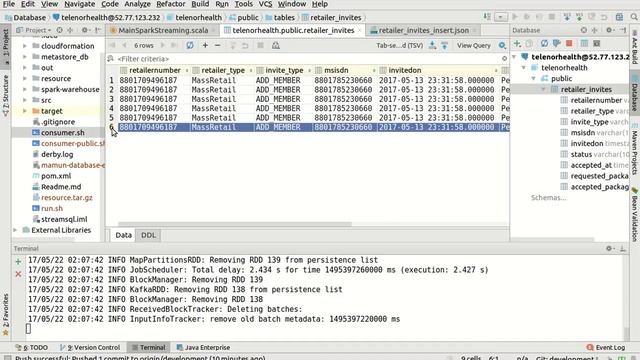Viewport: 640px width, 360px height.
Task: Open Tab-separated TSV extractor dropdown
Action: [x=400, y=45]
